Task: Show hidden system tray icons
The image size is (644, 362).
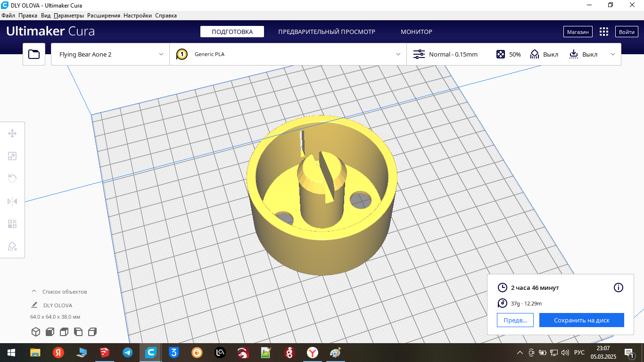Action: (x=520, y=352)
